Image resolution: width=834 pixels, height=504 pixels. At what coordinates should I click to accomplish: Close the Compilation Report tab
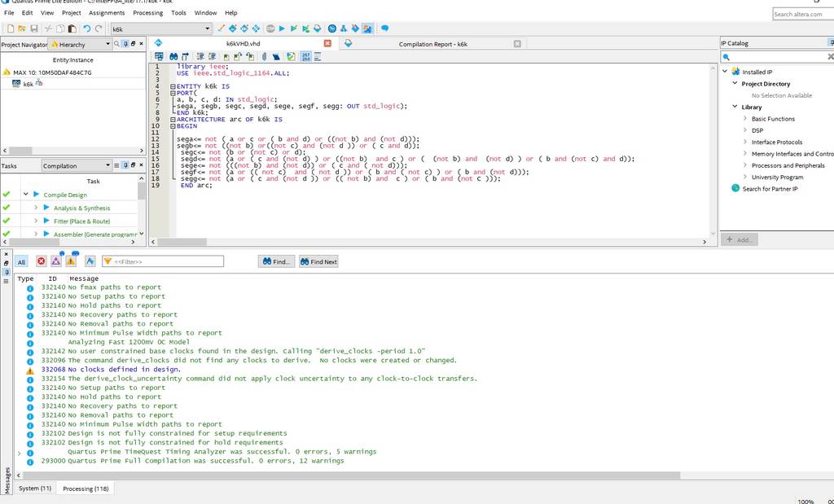coord(517,44)
